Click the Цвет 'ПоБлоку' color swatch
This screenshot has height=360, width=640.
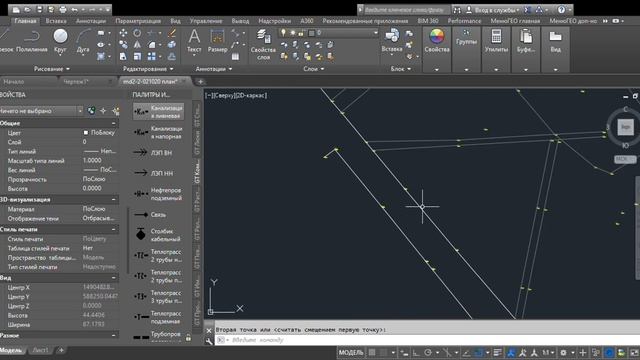point(86,133)
